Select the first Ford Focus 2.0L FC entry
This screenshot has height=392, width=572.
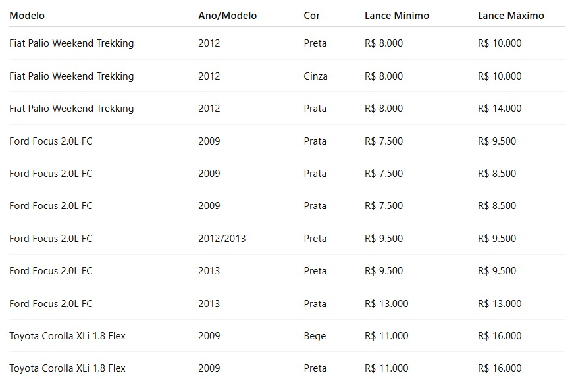[x=51, y=141]
